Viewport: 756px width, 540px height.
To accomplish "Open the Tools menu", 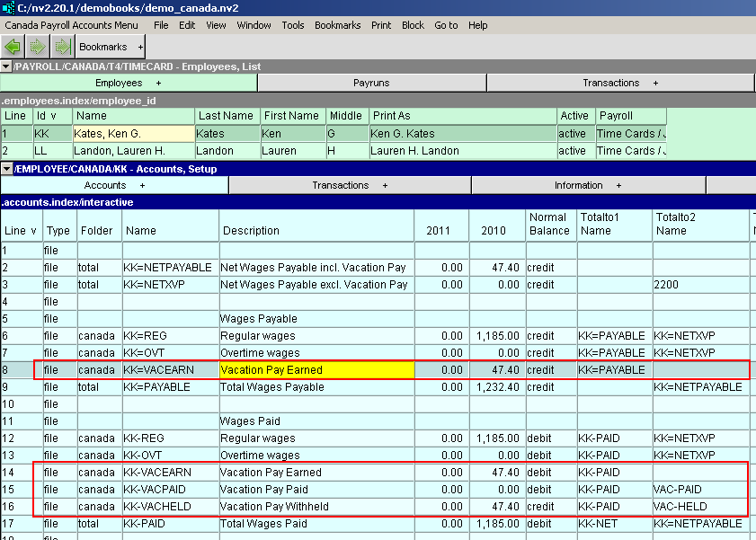I will click(x=293, y=25).
